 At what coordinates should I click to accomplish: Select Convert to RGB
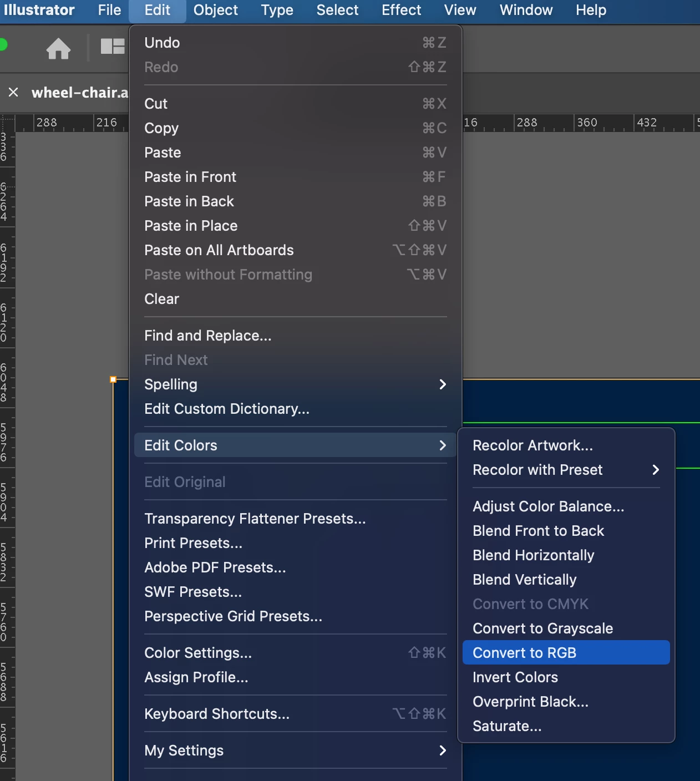coord(566,653)
